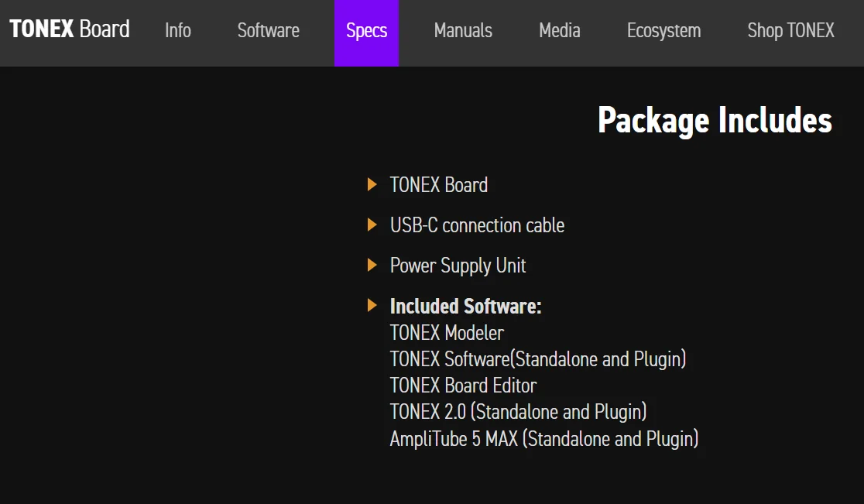Click the orange arrow beside TONEX Board

click(x=372, y=184)
